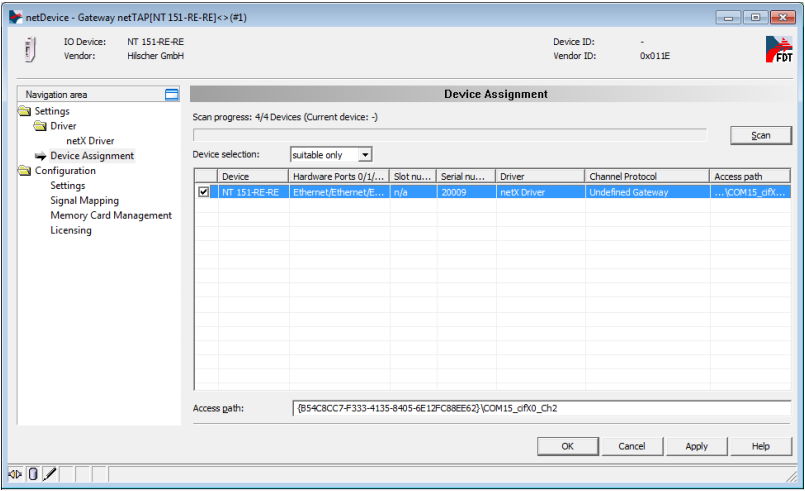Select the Configuration tree node
The height and width of the screenshot is (491, 805).
[65, 171]
